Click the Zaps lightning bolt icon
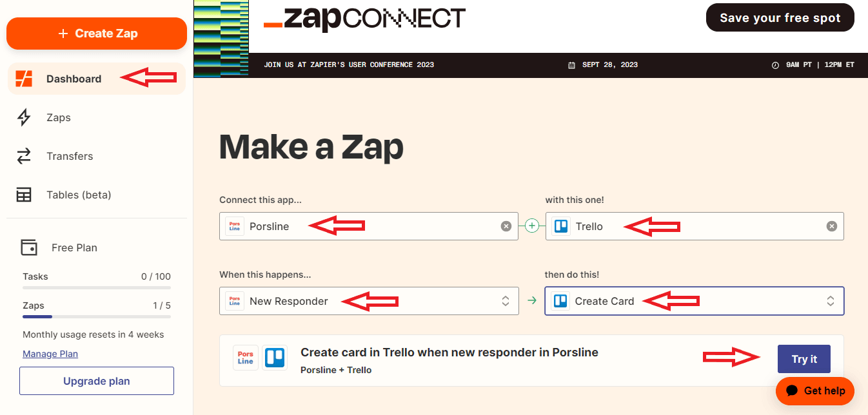The height and width of the screenshot is (415, 868). pos(24,117)
